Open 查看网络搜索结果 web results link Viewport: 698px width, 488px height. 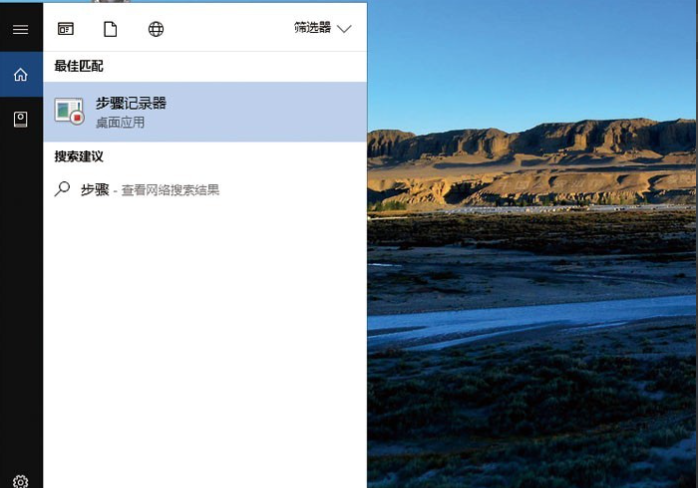170,190
